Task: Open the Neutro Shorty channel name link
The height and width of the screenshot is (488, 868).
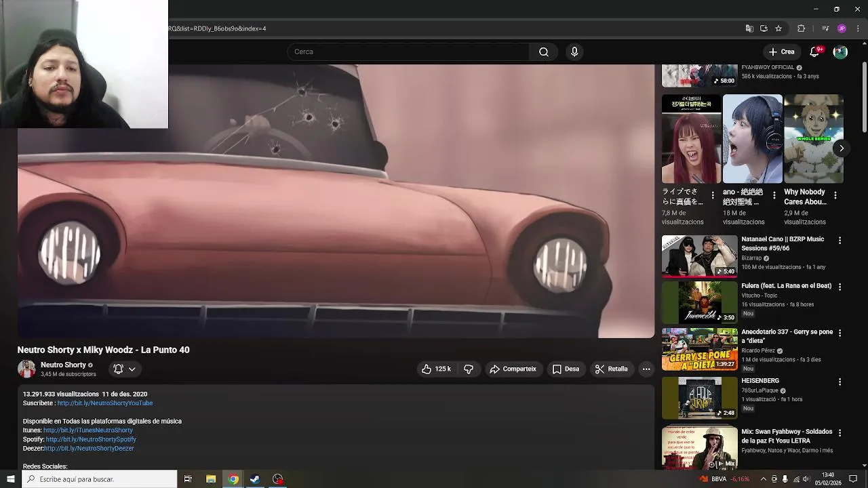Action: pyautogui.click(x=63, y=365)
